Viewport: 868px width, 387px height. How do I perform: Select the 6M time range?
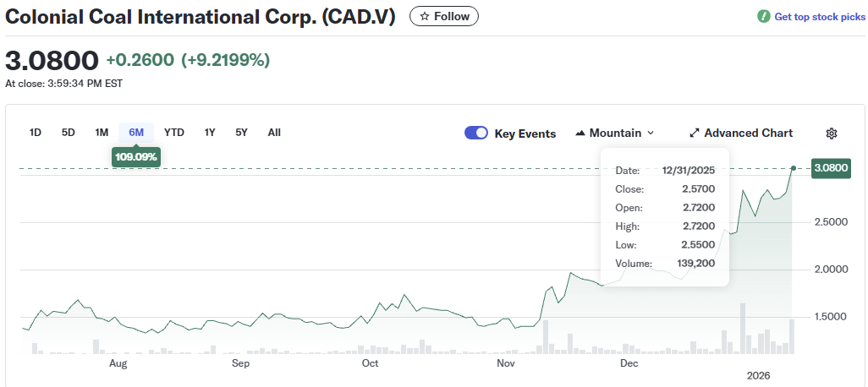[x=136, y=133]
